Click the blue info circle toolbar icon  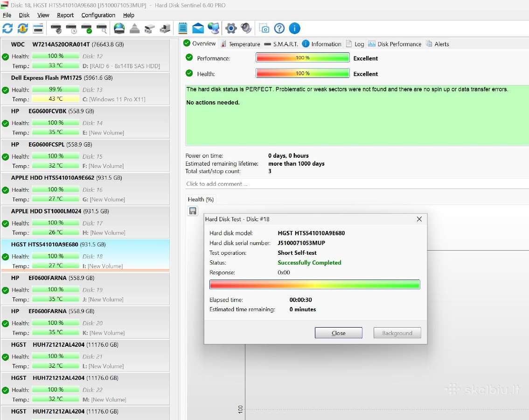294,28
